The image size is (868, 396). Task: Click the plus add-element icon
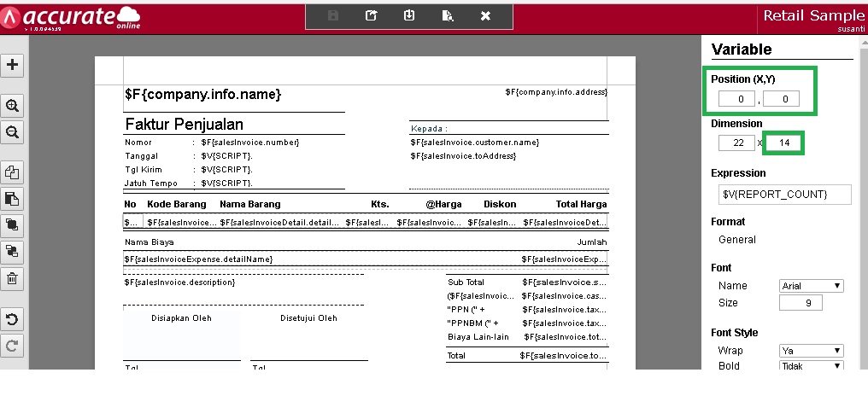coord(12,65)
